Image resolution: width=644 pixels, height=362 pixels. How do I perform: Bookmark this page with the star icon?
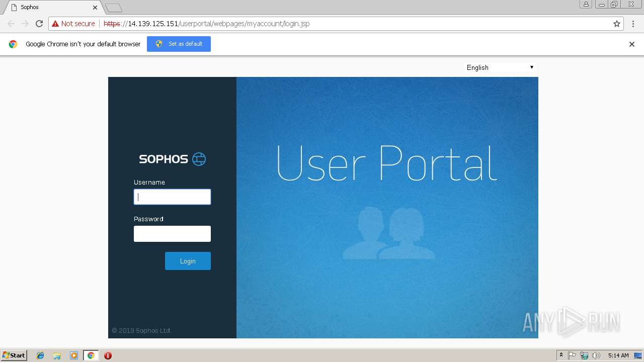[617, 24]
